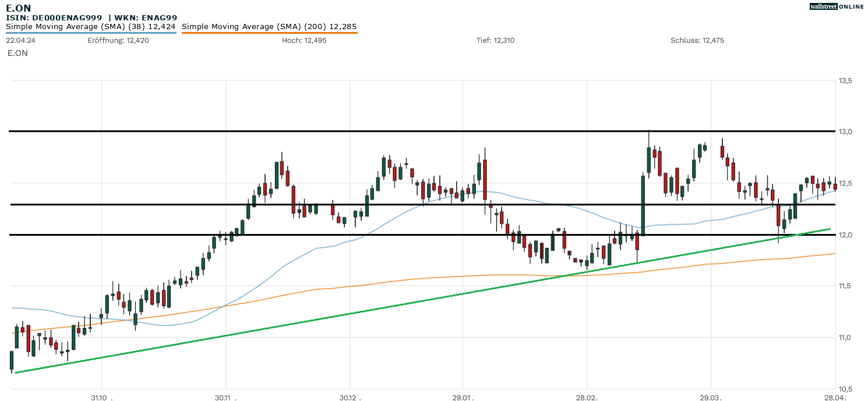This screenshot has height=401, width=868.
Task: Click the small E.ON series label
Action: pyautogui.click(x=17, y=53)
